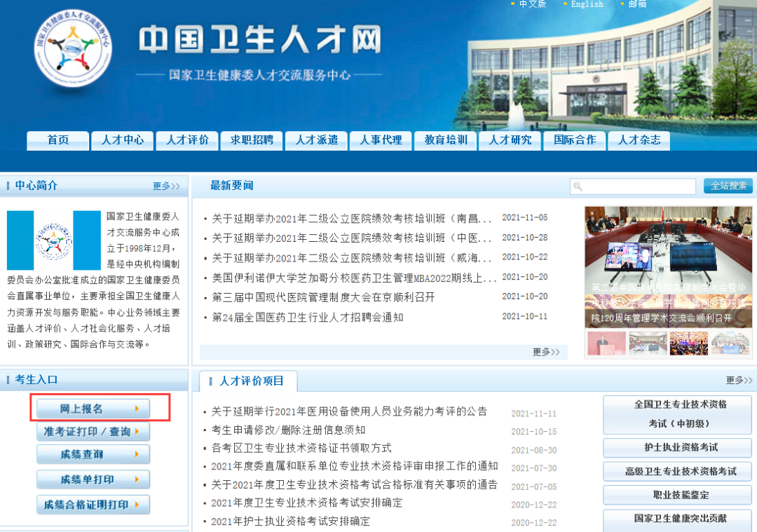Click inside the site search input field
The image size is (757, 532).
(x=638, y=186)
